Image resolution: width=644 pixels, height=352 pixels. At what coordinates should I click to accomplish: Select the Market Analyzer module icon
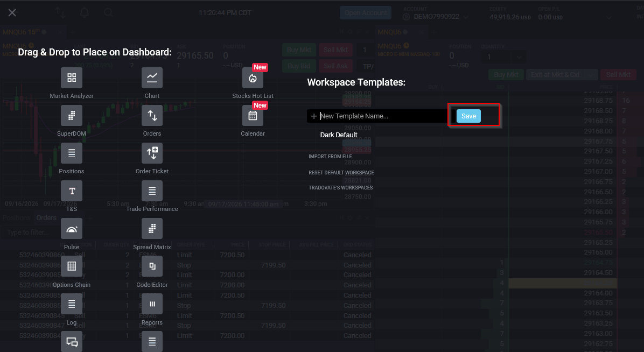pyautogui.click(x=72, y=78)
